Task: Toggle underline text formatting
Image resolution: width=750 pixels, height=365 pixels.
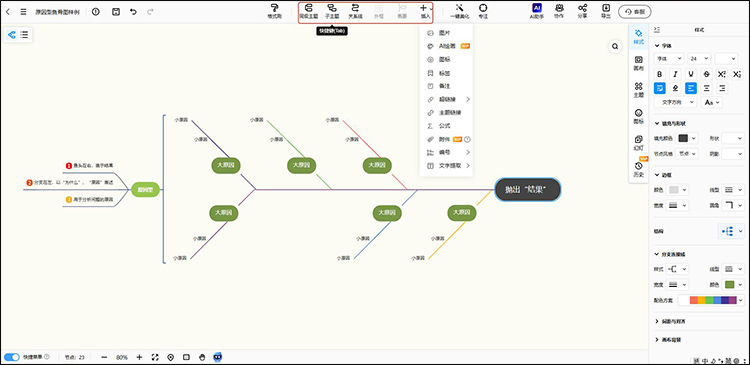Action: (691, 74)
